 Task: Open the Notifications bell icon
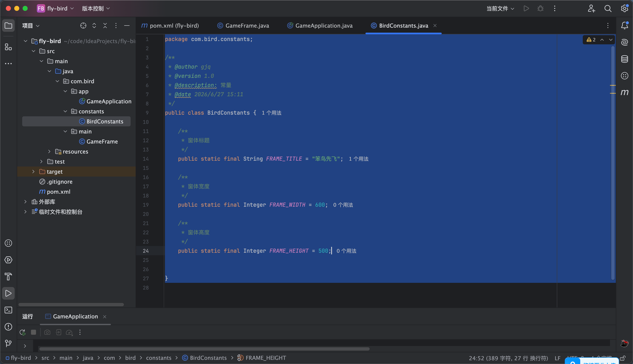[x=624, y=25]
